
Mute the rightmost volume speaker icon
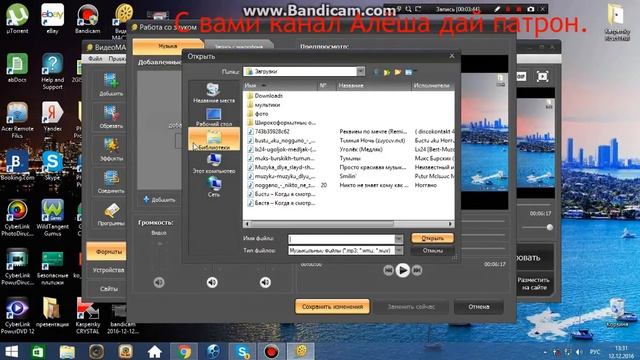[x=265, y=282]
